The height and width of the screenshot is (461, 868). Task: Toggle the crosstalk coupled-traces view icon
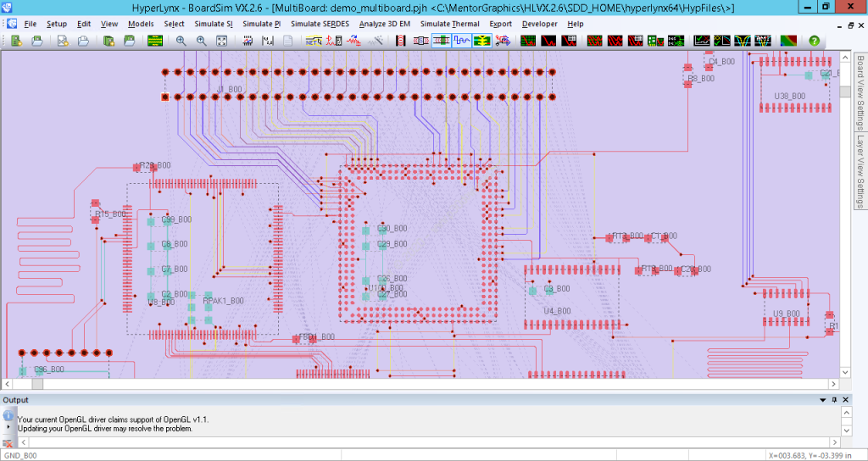pyautogui.click(x=441, y=41)
